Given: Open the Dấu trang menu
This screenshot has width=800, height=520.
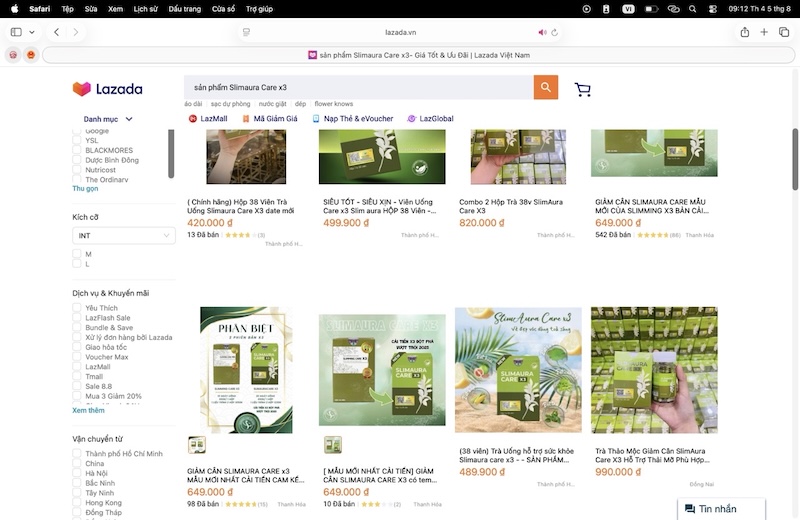Looking at the screenshot, I should tap(185, 9).
